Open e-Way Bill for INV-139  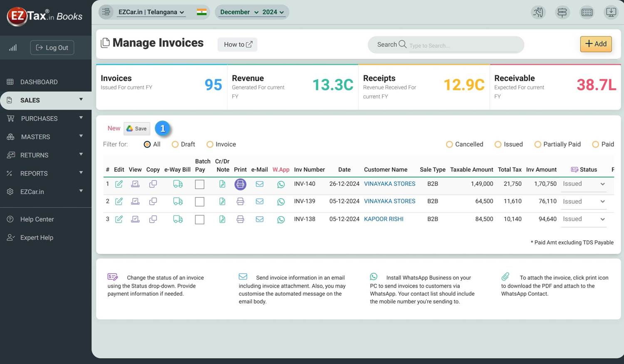point(178,202)
